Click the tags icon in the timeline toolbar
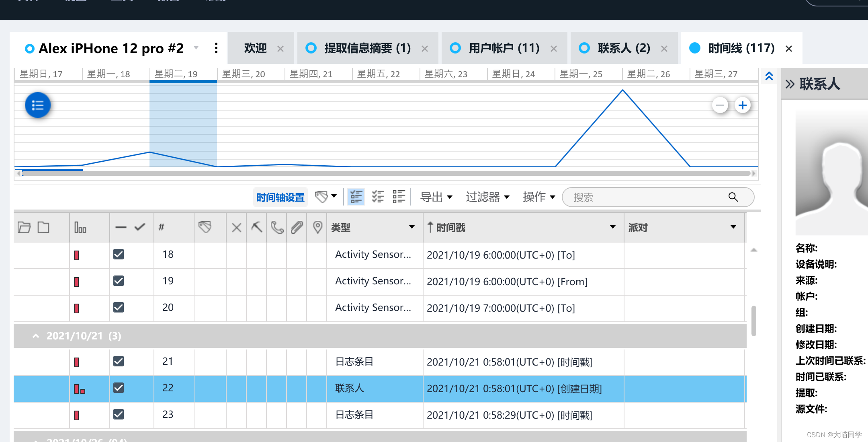Image resolution: width=868 pixels, height=442 pixels. click(x=321, y=197)
